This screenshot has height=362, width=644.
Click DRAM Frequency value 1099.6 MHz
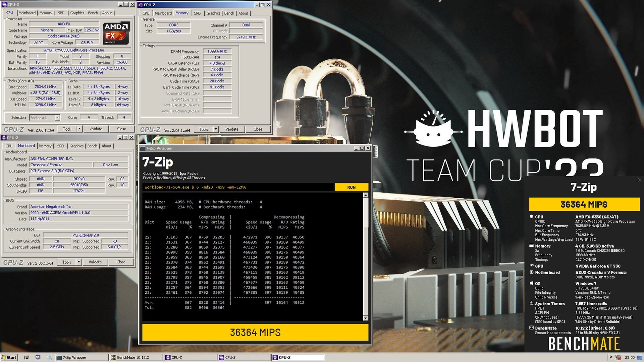click(217, 51)
